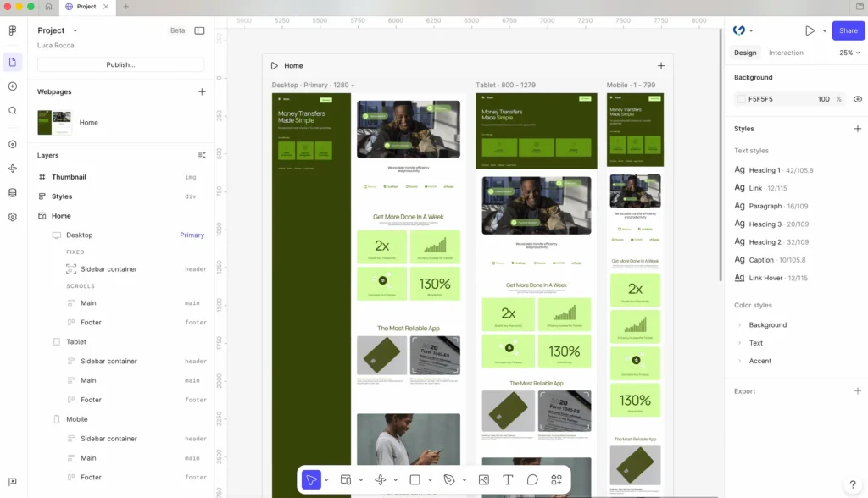Toggle the left panel layout icon
Screen dimensions: 868x498
coord(199,30)
